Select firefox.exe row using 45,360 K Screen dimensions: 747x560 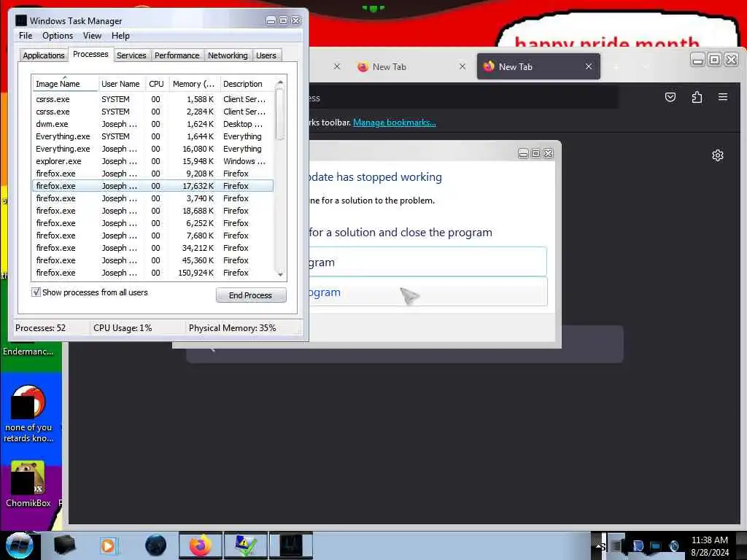(x=152, y=260)
